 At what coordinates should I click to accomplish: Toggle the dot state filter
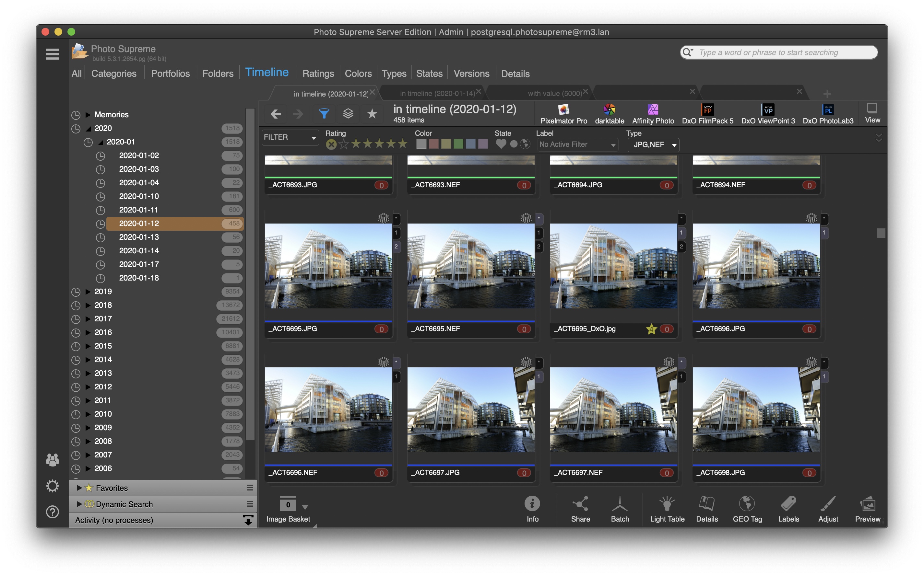coord(514,144)
